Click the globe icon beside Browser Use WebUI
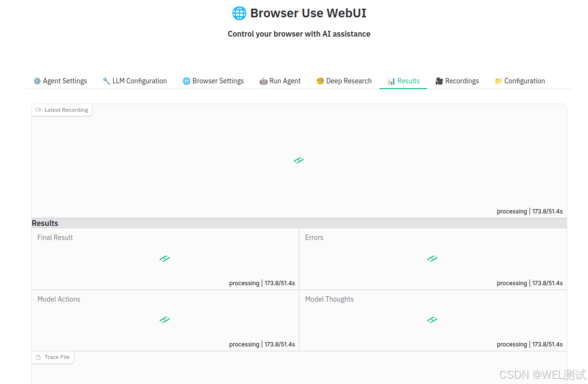The image size is (588, 384). point(239,13)
